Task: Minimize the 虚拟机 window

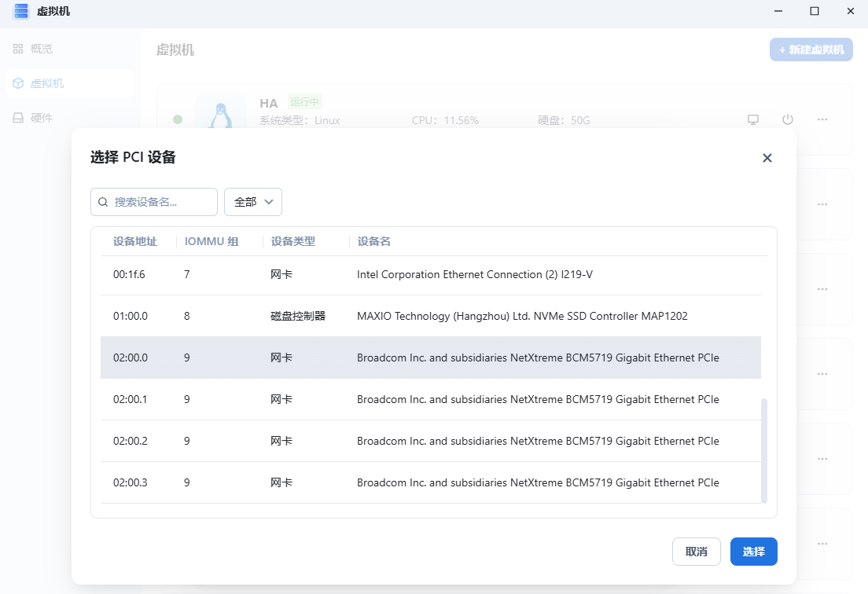Action: (778, 11)
